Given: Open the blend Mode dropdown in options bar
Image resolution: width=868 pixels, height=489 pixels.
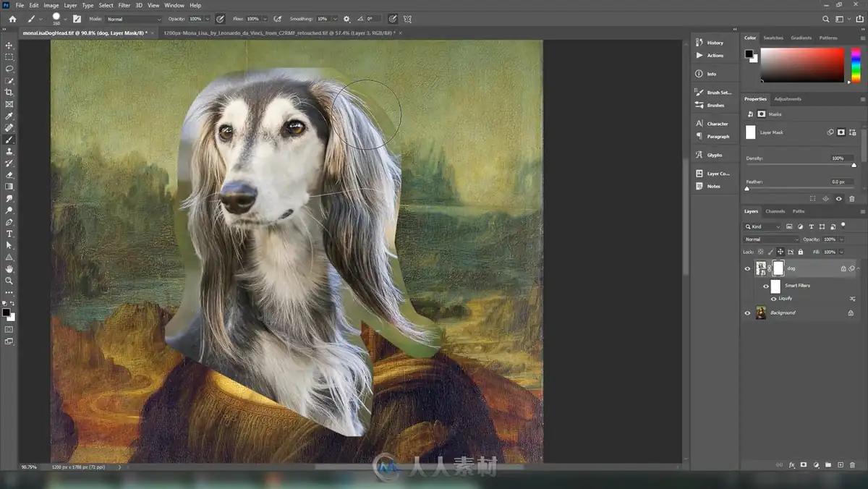Looking at the screenshot, I should 135,19.
